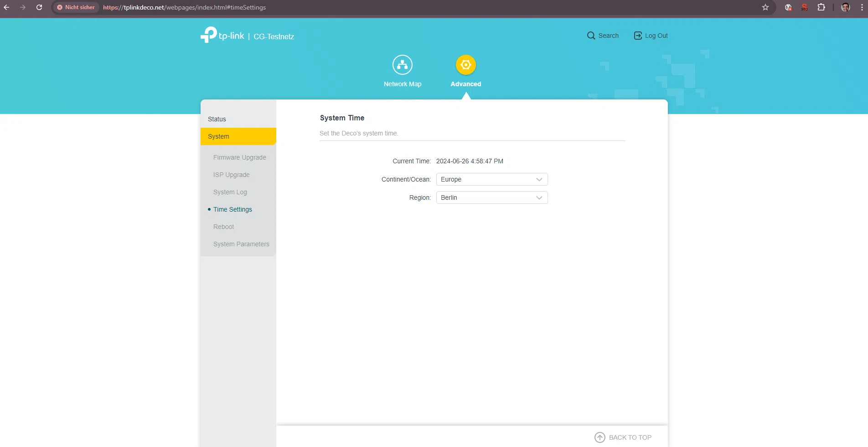This screenshot has height=447, width=868.
Task: Click the SEO extension icon
Action: 805,7
